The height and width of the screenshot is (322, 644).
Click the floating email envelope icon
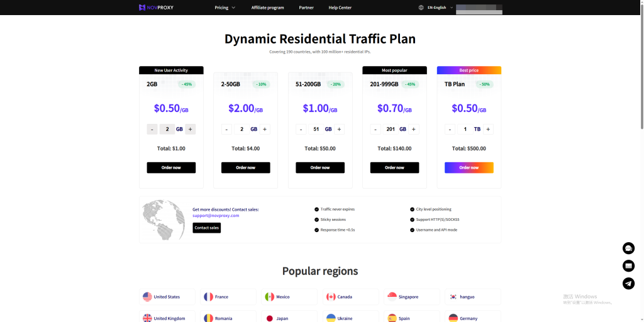pyautogui.click(x=628, y=265)
